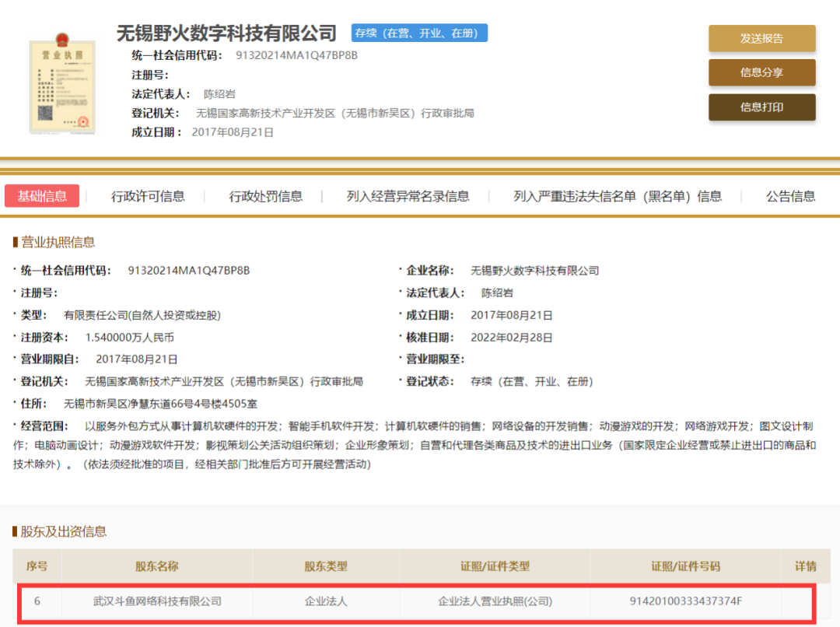Click the 企业法人营业执照(公司) certificate type cell
The width and height of the screenshot is (840, 627).
[495, 601]
